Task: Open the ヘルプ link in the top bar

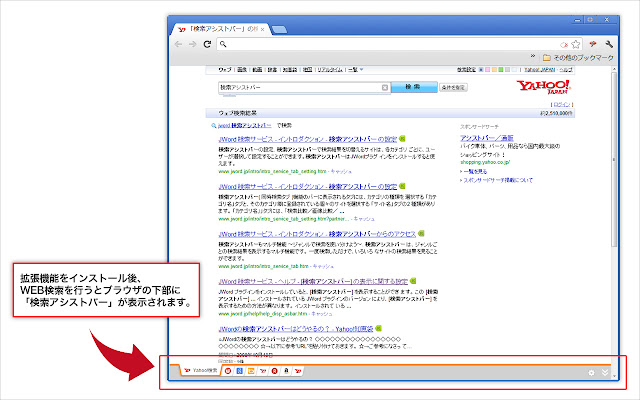Action: pyautogui.click(x=566, y=70)
